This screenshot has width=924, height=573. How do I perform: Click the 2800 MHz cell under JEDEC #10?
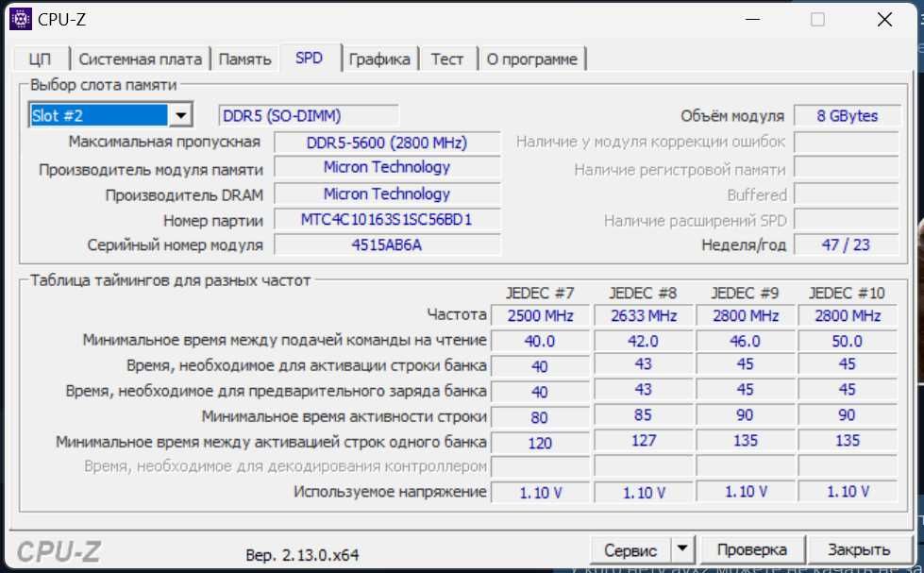(848, 316)
